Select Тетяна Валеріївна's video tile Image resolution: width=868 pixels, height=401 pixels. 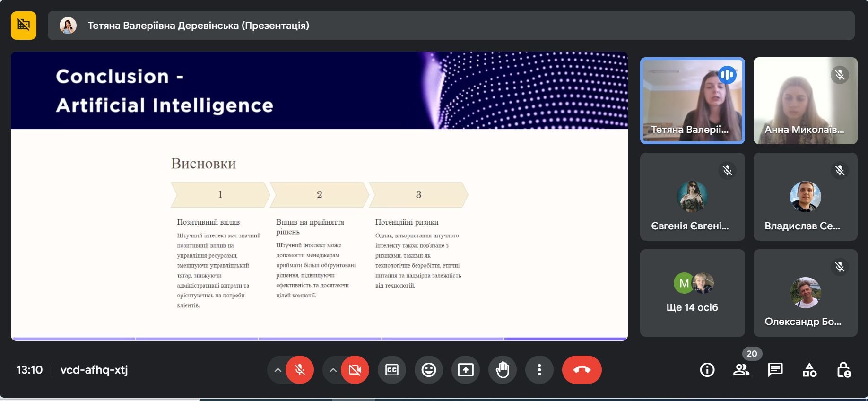[692, 101]
